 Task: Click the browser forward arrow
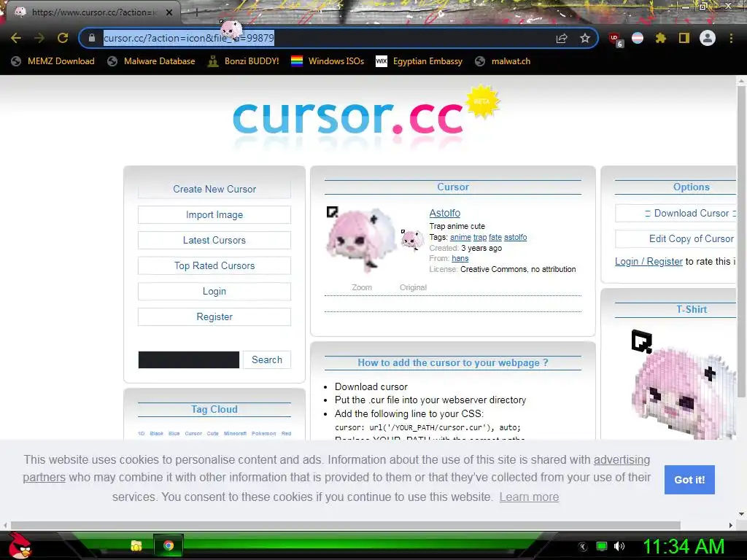click(x=39, y=38)
